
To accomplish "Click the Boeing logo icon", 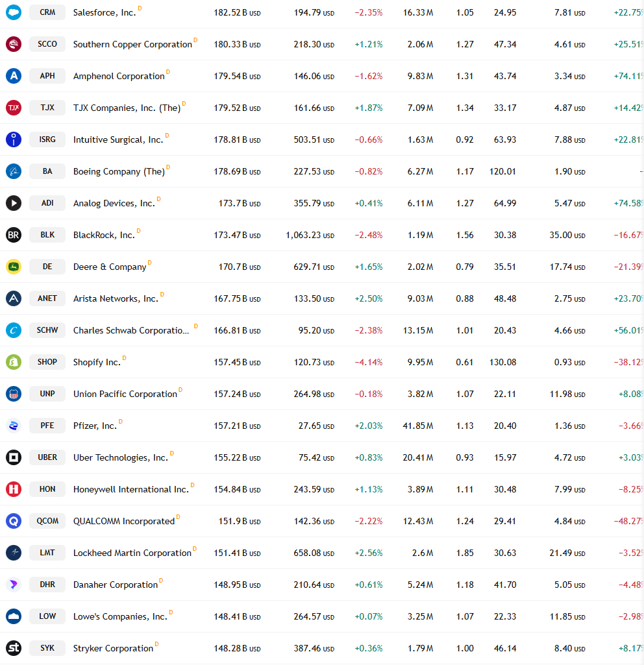I will coord(14,171).
